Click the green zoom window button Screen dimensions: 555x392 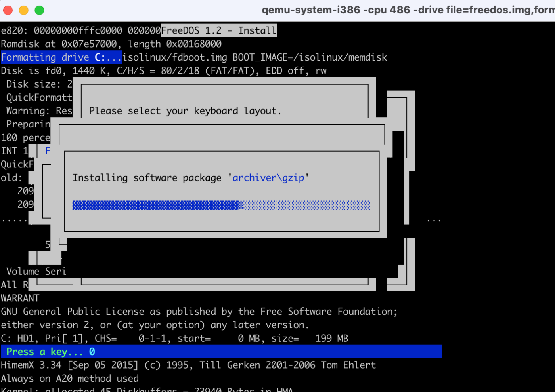coord(39,10)
